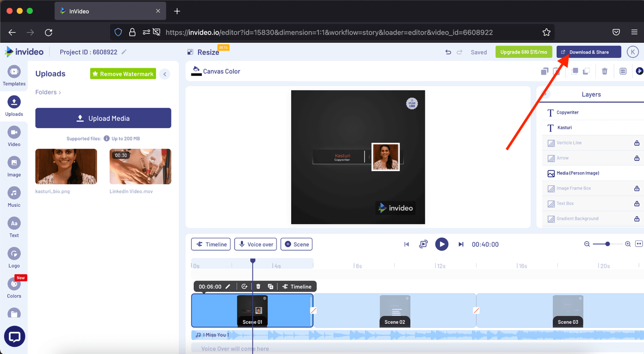Select the kasturi_bio.png thumbnail

pyautogui.click(x=66, y=166)
